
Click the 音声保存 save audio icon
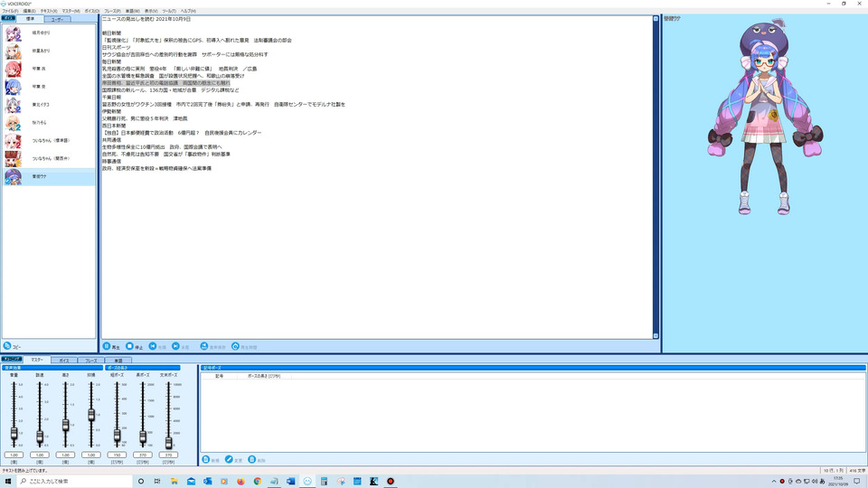(203, 346)
